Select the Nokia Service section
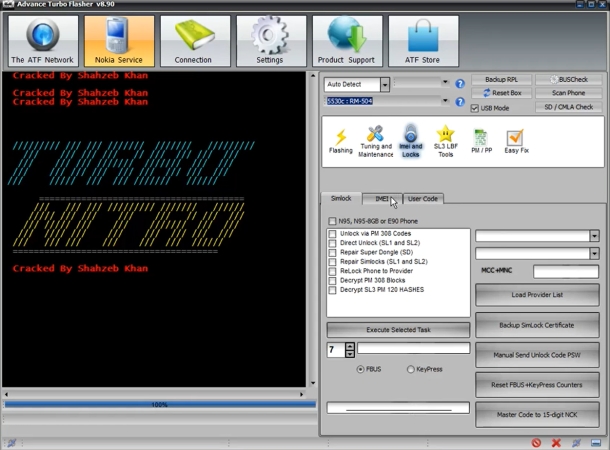The width and height of the screenshot is (610, 450). point(119,41)
